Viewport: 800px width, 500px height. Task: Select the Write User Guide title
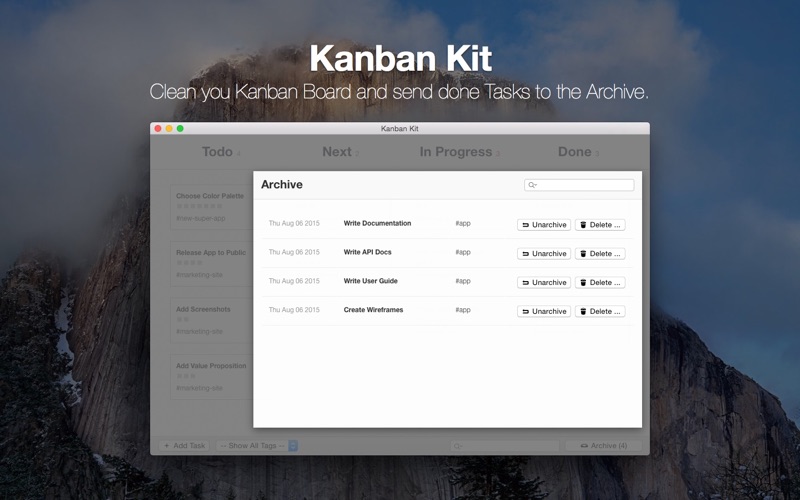coord(370,281)
